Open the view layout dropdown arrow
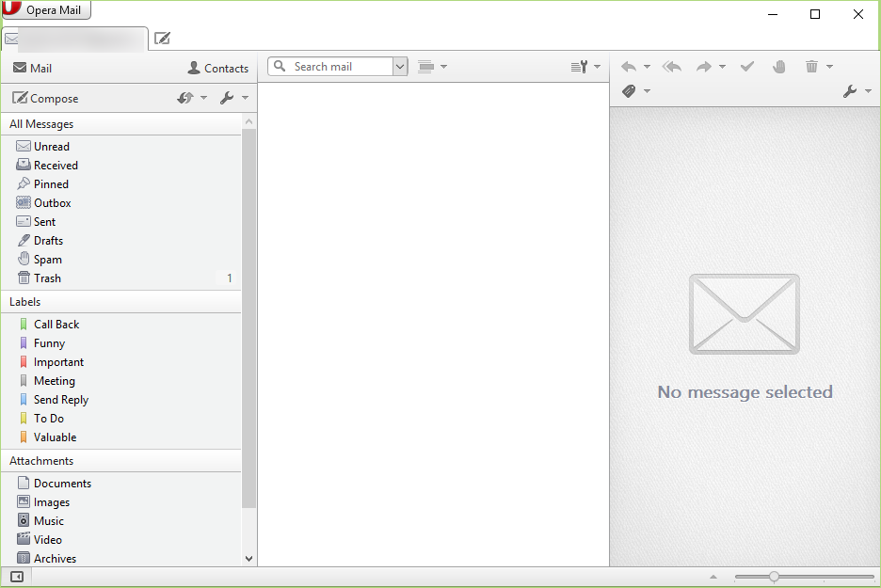The height and width of the screenshot is (588, 881). [x=444, y=66]
